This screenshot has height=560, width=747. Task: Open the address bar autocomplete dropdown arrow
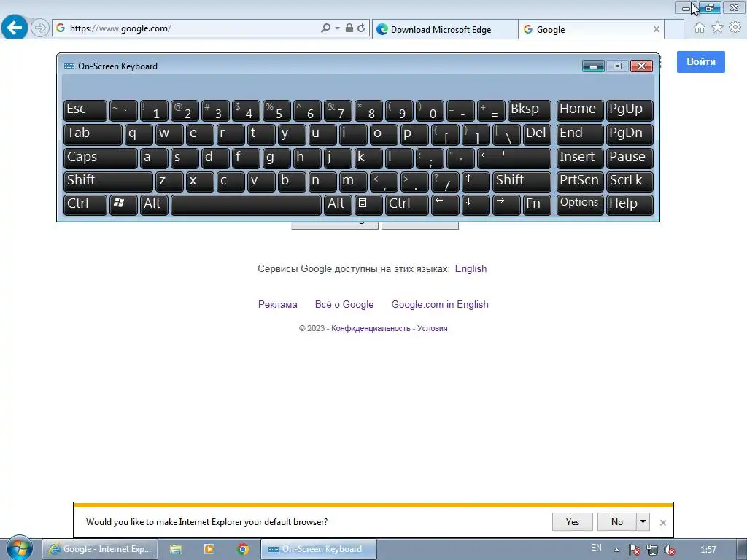click(337, 28)
